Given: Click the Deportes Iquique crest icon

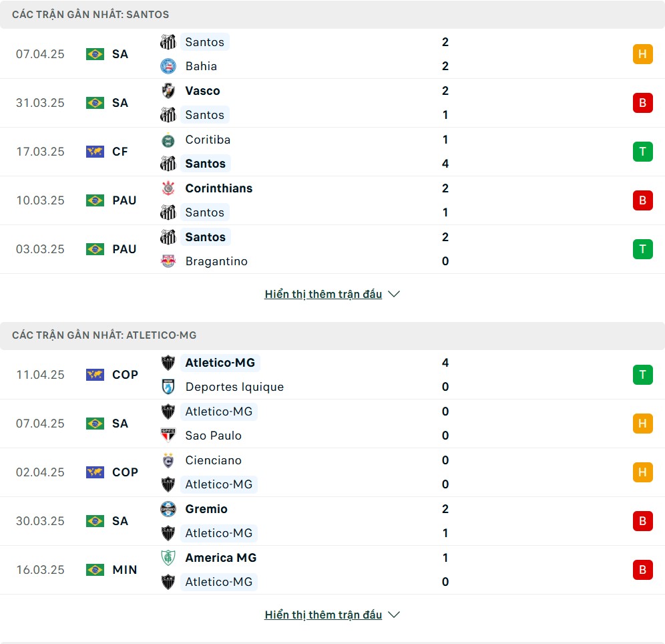Looking at the screenshot, I should (168, 387).
